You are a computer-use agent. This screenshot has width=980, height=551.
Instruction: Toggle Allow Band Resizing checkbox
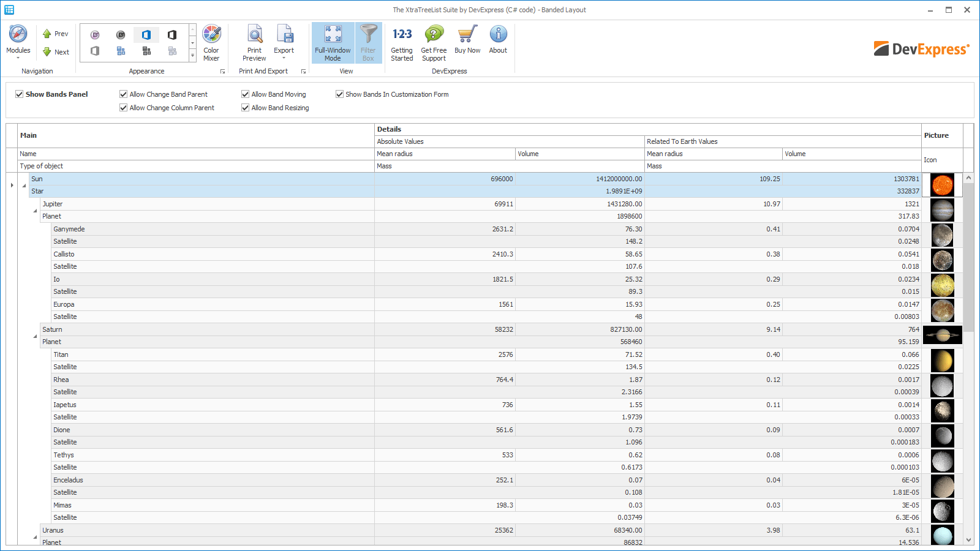click(246, 108)
